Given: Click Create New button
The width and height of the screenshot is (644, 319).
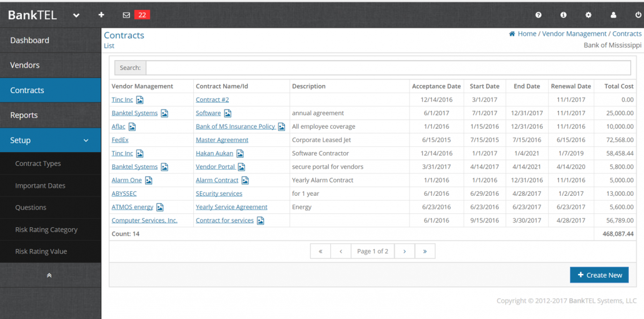Looking at the screenshot, I should point(599,275).
